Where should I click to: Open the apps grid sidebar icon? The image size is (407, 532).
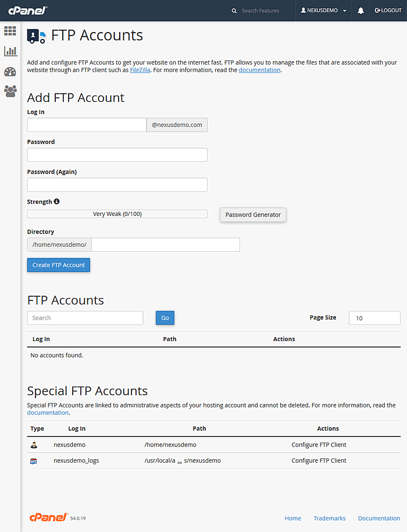[x=10, y=31]
